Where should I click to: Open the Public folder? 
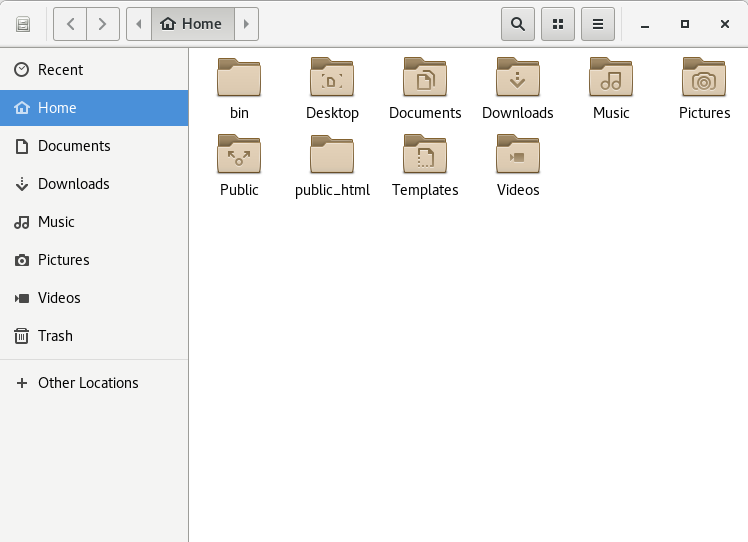point(239,155)
